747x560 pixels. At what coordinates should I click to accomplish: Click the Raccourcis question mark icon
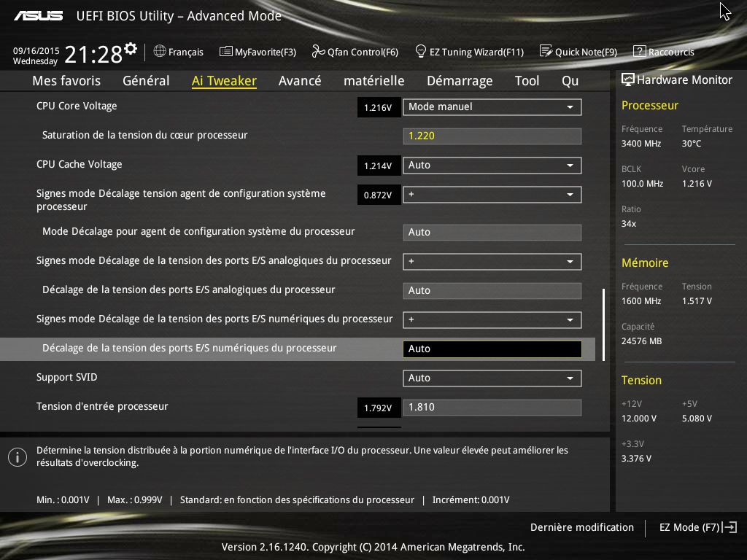[639, 51]
